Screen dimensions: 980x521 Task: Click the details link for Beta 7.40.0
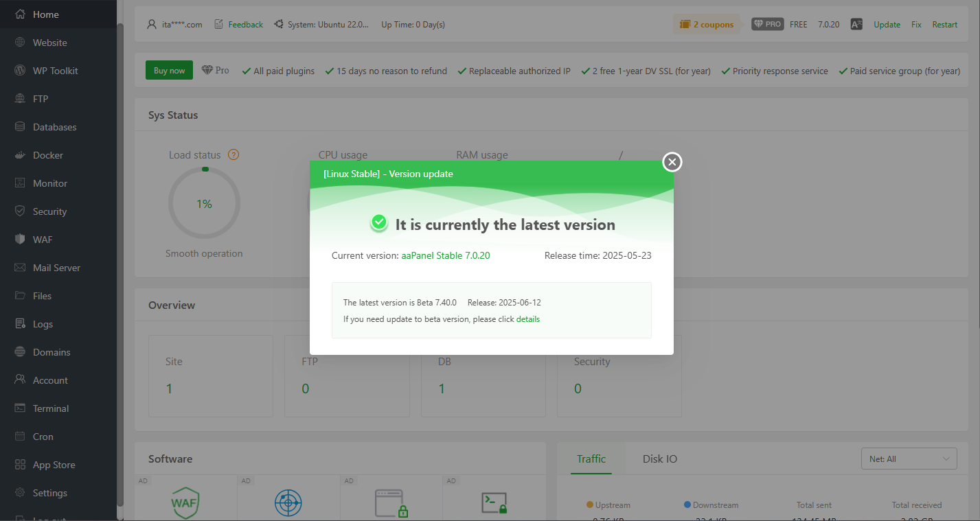[x=527, y=319]
